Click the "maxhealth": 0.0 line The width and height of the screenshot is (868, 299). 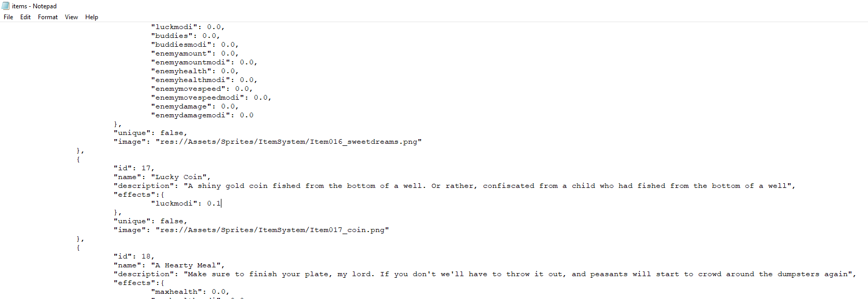[x=190, y=292]
